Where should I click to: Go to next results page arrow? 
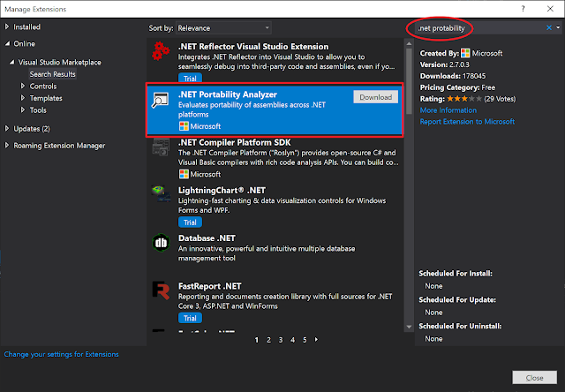tap(316, 339)
